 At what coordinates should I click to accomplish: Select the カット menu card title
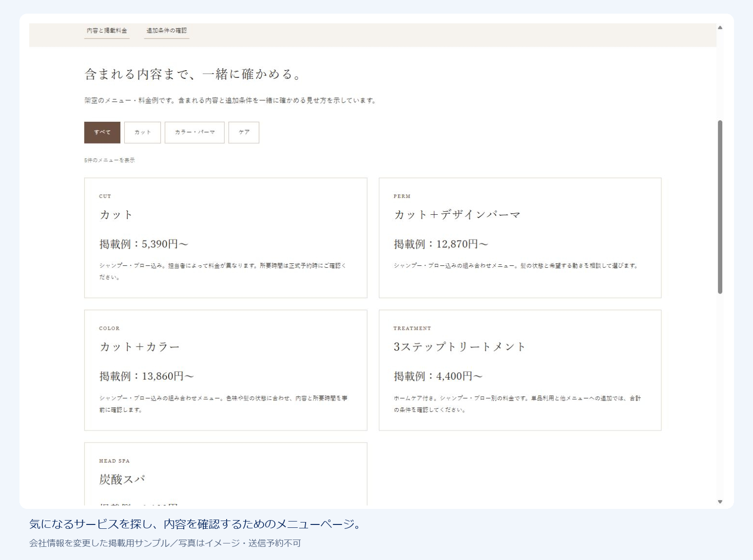coord(116,215)
